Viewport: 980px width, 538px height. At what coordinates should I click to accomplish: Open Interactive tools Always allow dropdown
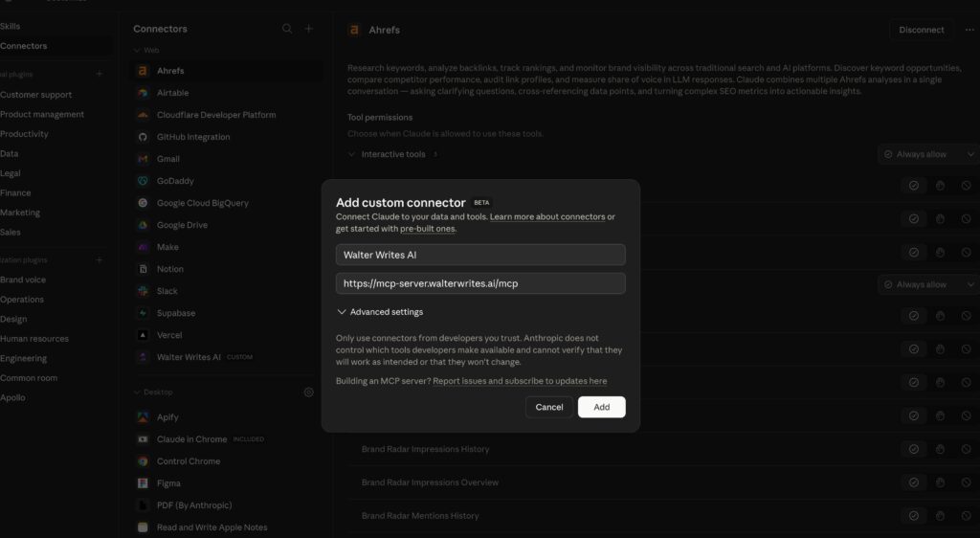[x=928, y=154]
